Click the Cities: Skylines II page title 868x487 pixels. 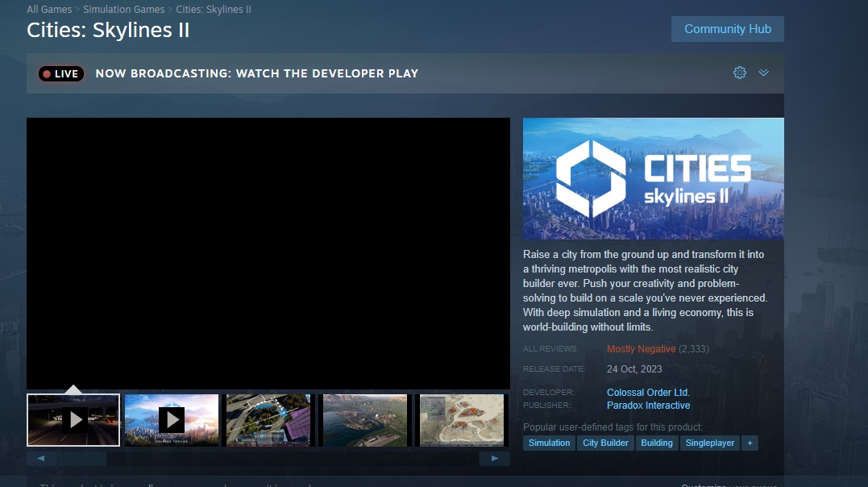pyautogui.click(x=108, y=30)
